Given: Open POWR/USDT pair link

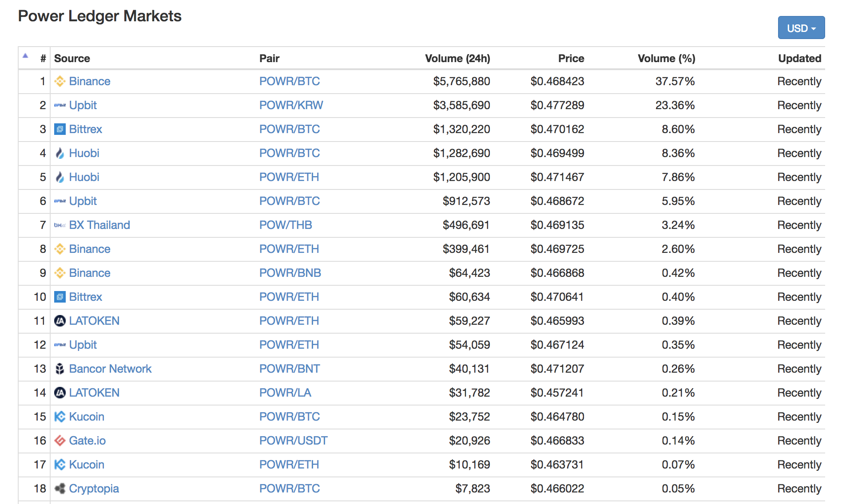Looking at the screenshot, I should pyautogui.click(x=293, y=441).
